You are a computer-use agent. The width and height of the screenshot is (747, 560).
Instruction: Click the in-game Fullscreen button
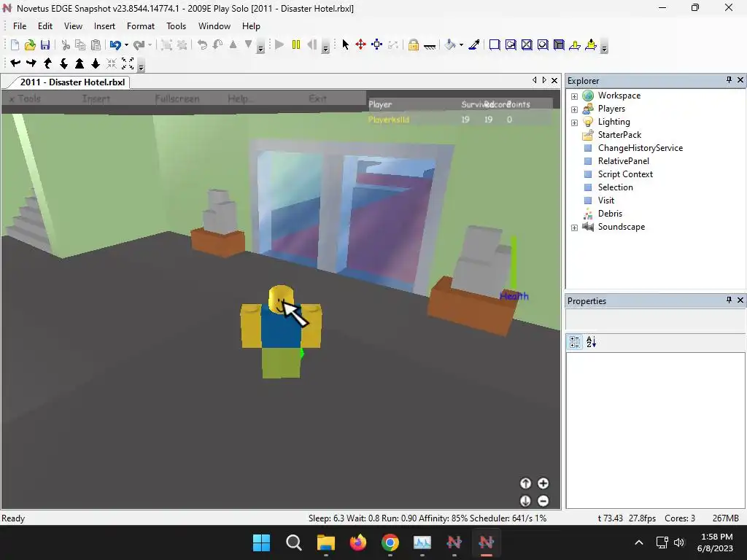pyautogui.click(x=177, y=98)
